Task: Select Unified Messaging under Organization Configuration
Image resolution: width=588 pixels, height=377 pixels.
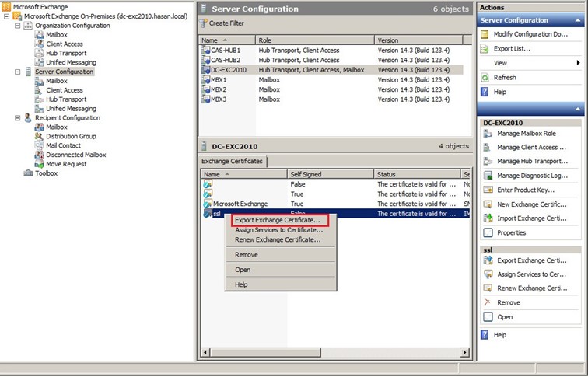Action: coord(71,62)
